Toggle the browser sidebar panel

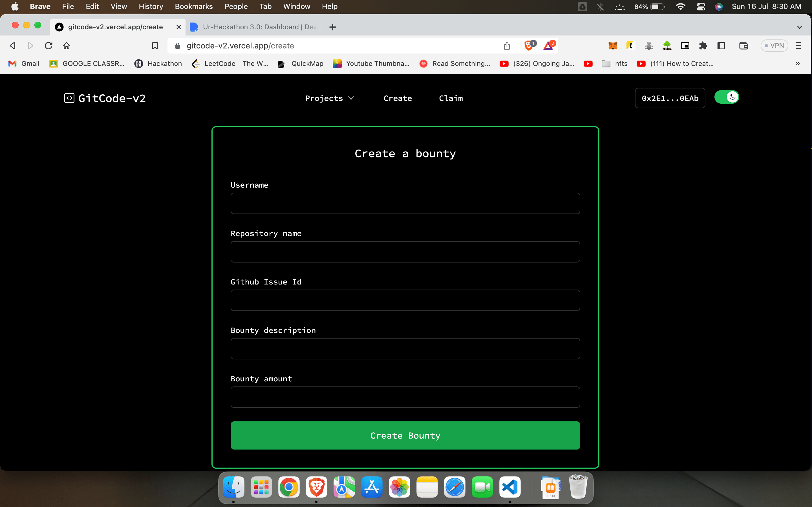pyautogui.click(x=721, y=46)
